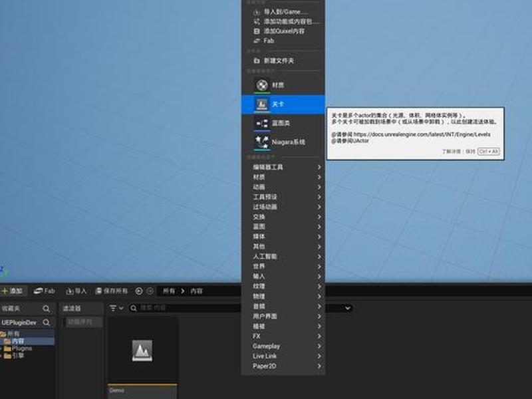Open the breadcrumb arrow between 所有 and 内容
Screen dimensions: 532x399
point(183,291)
